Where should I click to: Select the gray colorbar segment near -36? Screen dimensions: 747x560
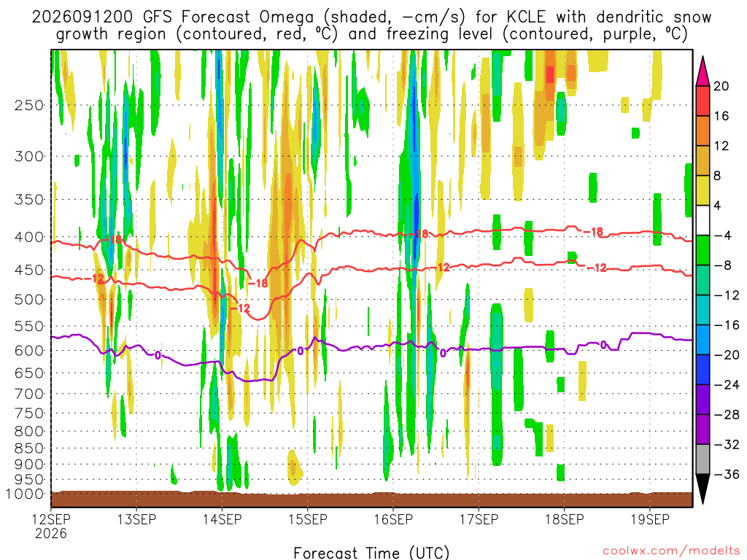click(703, 459)
